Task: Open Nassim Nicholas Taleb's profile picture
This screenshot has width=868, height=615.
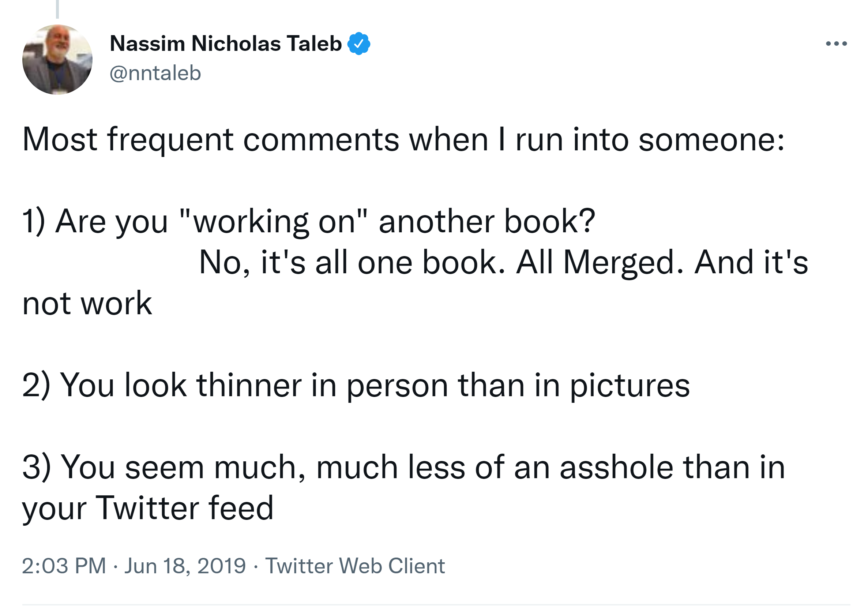Action: (57, 60)
